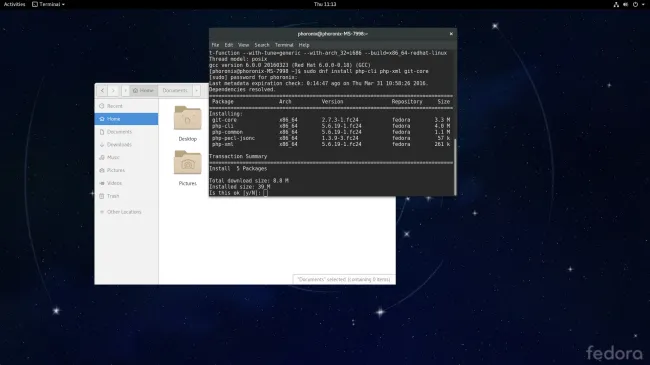650x365 pixels.
Task: Open the Terminal menu in the terminal menu bar
Action: click(x=284, y=45)
